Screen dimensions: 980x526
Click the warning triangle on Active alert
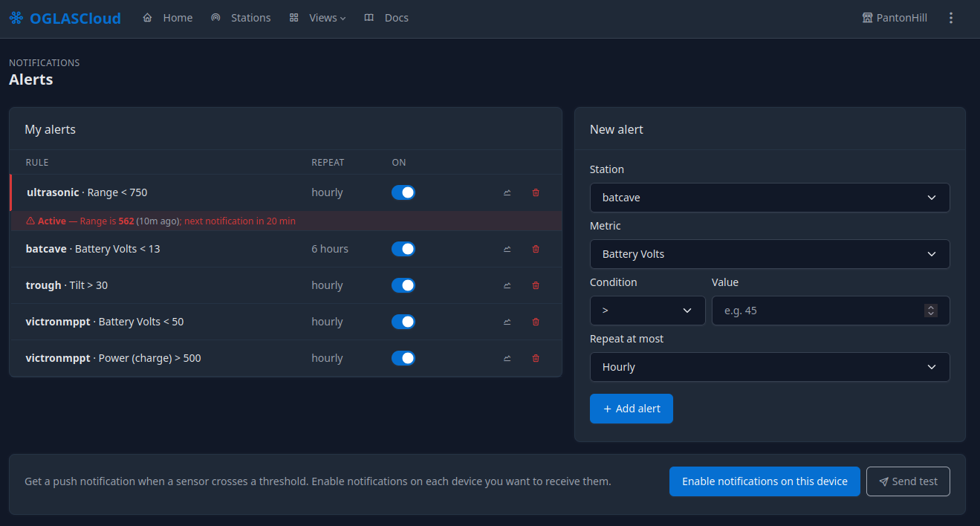pyautogui.click(x=30, y=221)
